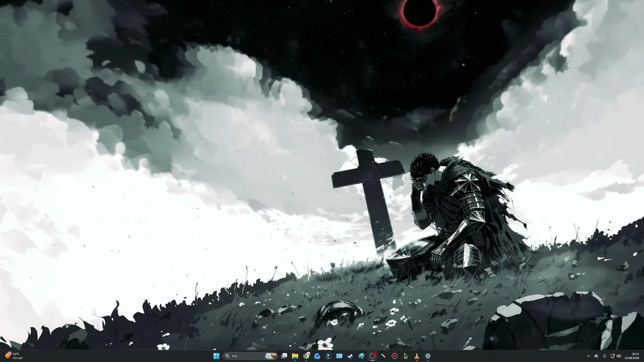Open File Explorer folder icon on taskbar
644x362 pixels.
point(295,356)
